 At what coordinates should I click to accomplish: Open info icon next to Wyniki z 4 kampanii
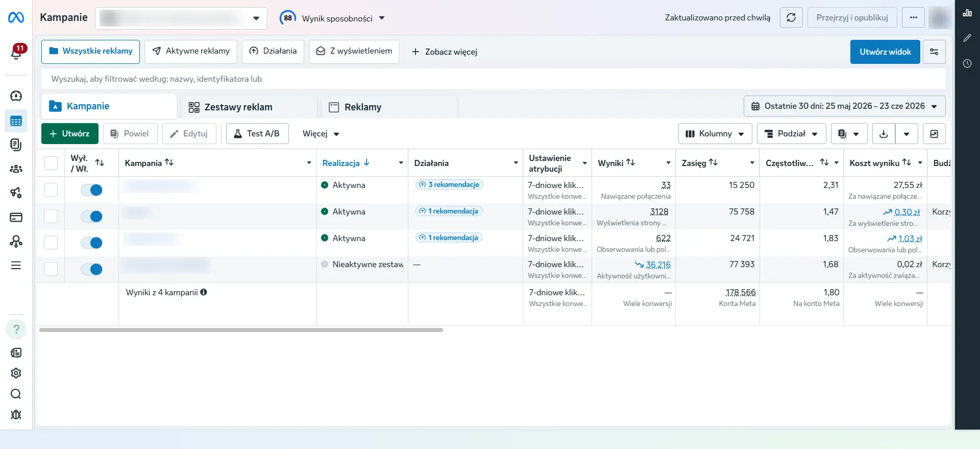pos(204,293)
